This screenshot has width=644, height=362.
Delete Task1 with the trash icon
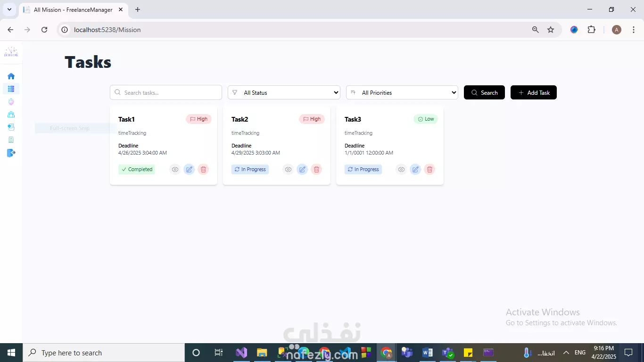point(203,169)
